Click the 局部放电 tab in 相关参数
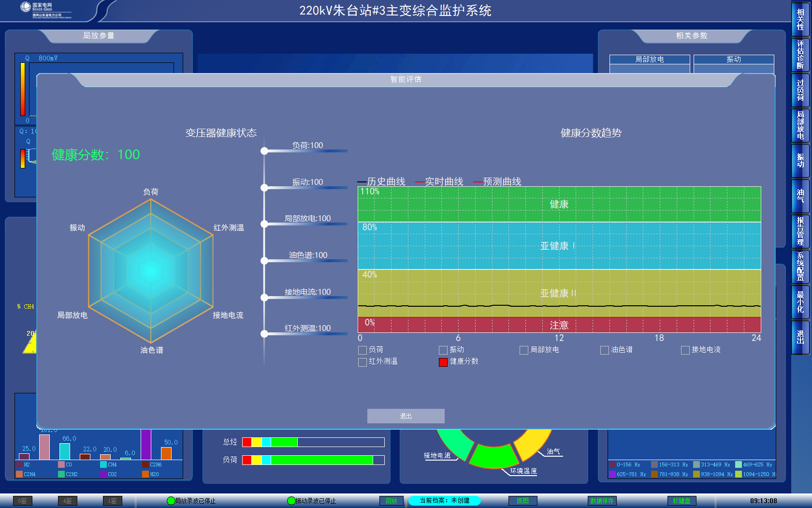The height and width of the screenshot is (508, 812). (x=649, y=59)
